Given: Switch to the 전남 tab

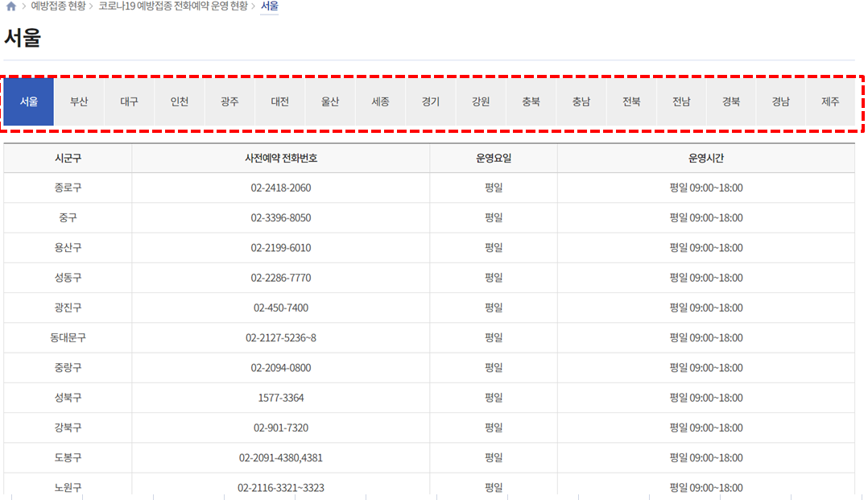Looking at the screenshot, I should [x=681, y=102].
